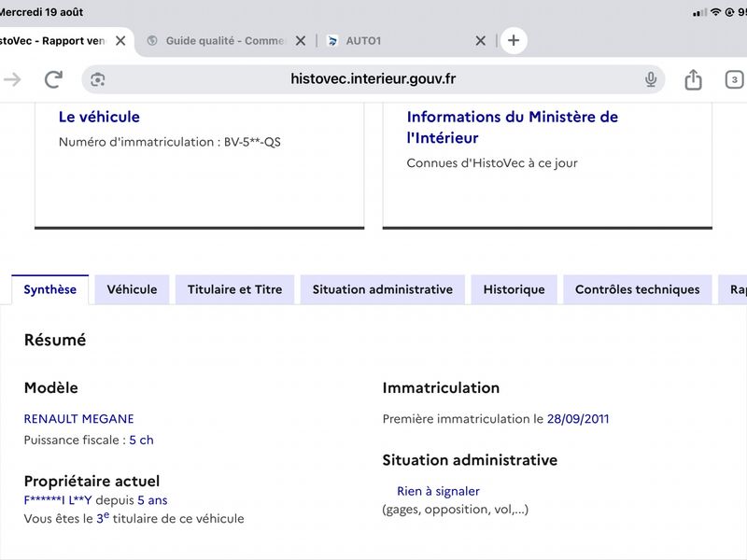747x560 pixels.
Task: Click the Rien à signaler status
Action: click(438, 491)
